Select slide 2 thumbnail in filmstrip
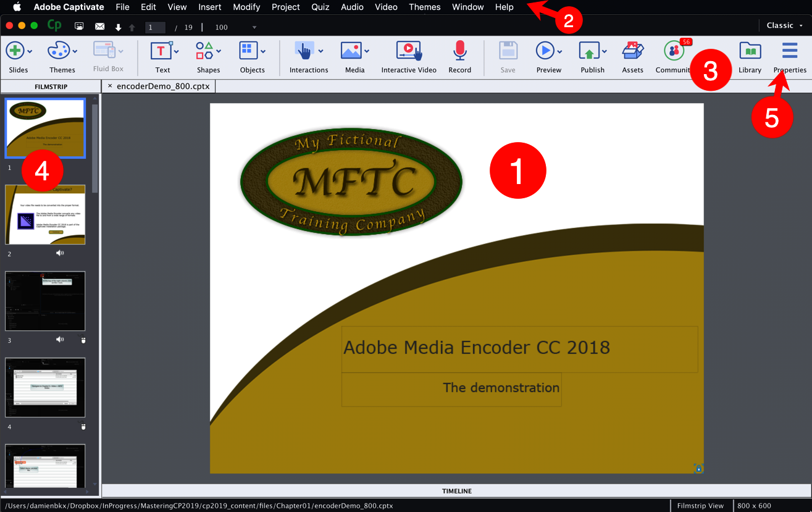Image resolution: width=812 pixels, height=512 pixels. point(45,214)
